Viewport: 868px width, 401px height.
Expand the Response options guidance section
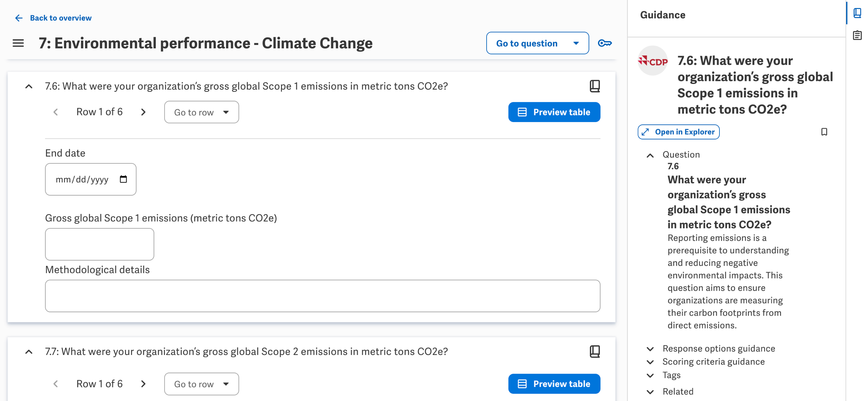(x=650, y=348)
